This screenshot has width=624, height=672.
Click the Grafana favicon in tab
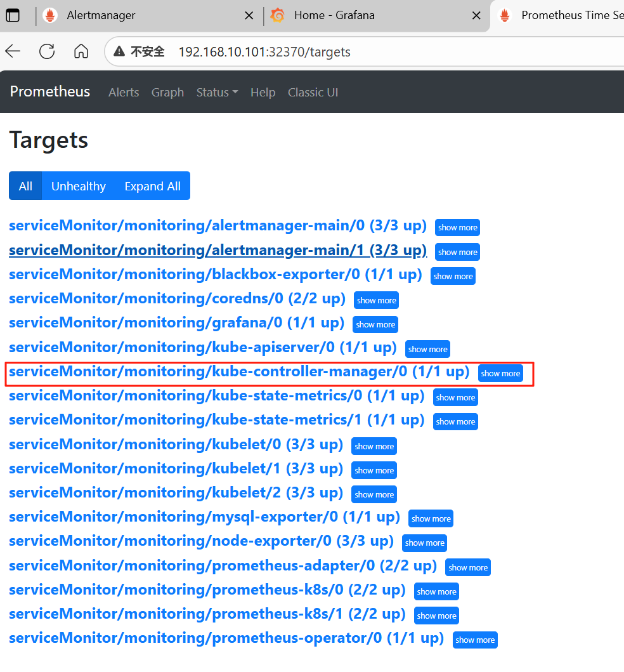(278, 15)
